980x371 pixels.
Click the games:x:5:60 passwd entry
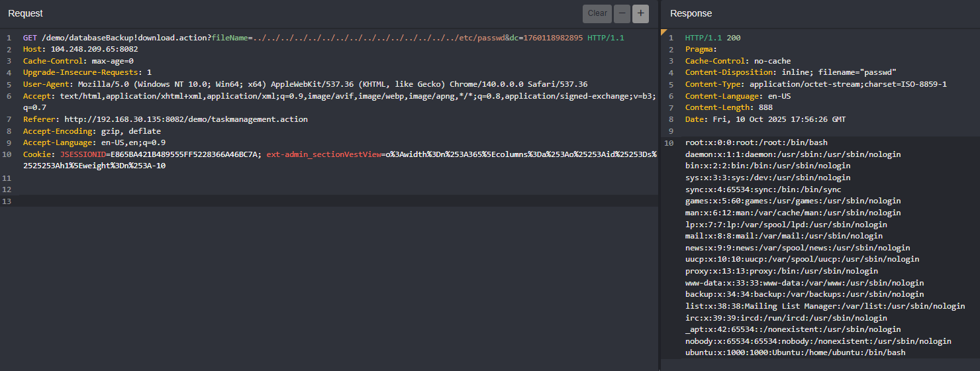[793, 201]
